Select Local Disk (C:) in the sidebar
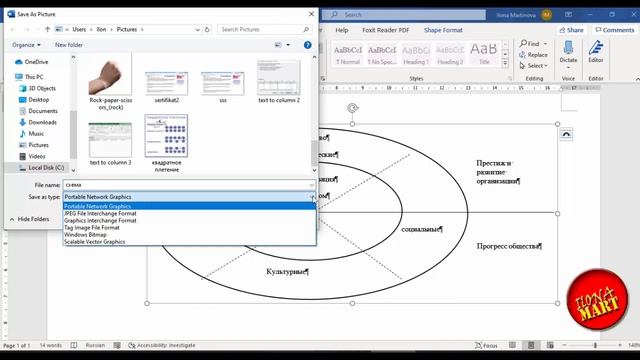This screenshot has height=360, width=640. pyautogui.click(x=42, y=168)
